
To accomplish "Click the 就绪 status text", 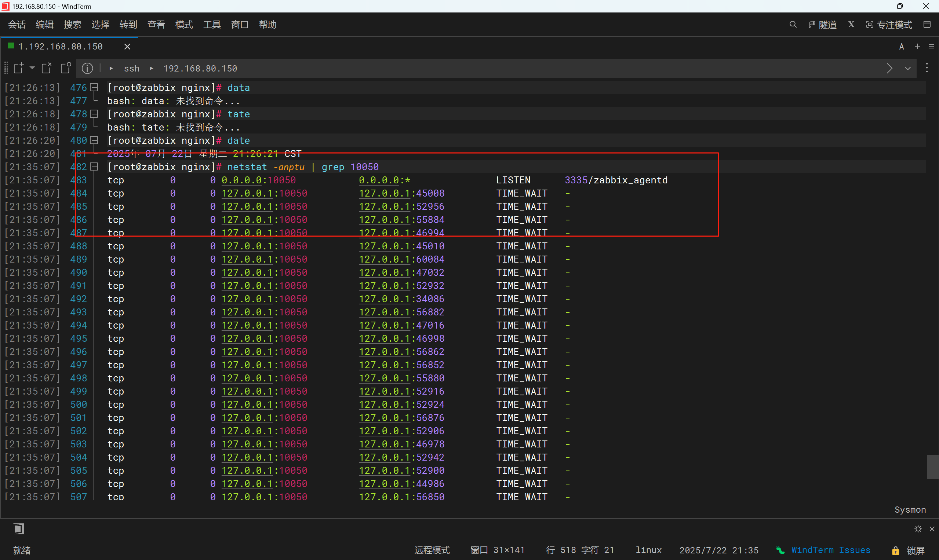I will [x=22, y=550].
